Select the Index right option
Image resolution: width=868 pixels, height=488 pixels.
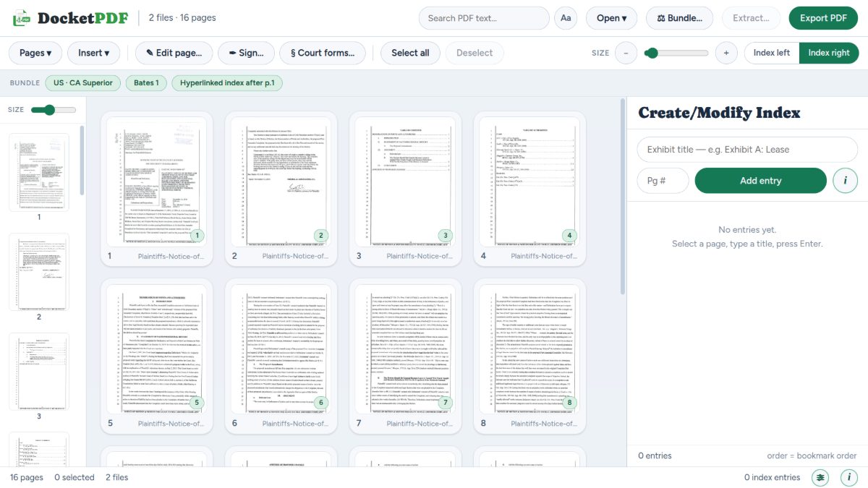(x=829, y=53)
